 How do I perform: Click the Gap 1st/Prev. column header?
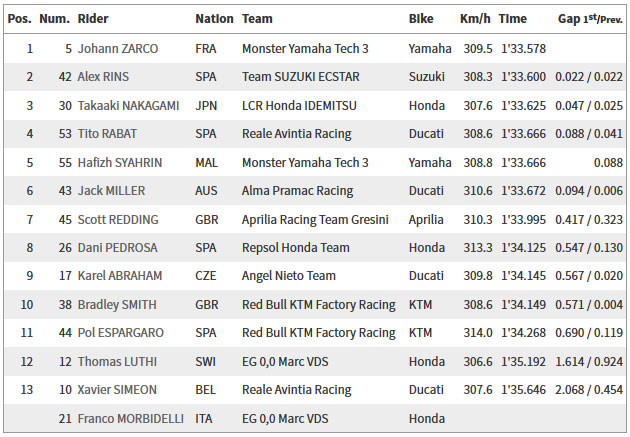click(590, 19)
